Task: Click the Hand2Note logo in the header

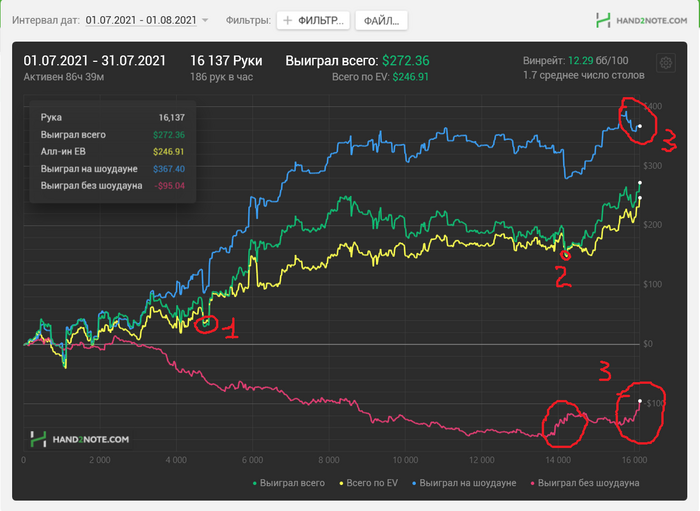Action: [x=642, y=21]
